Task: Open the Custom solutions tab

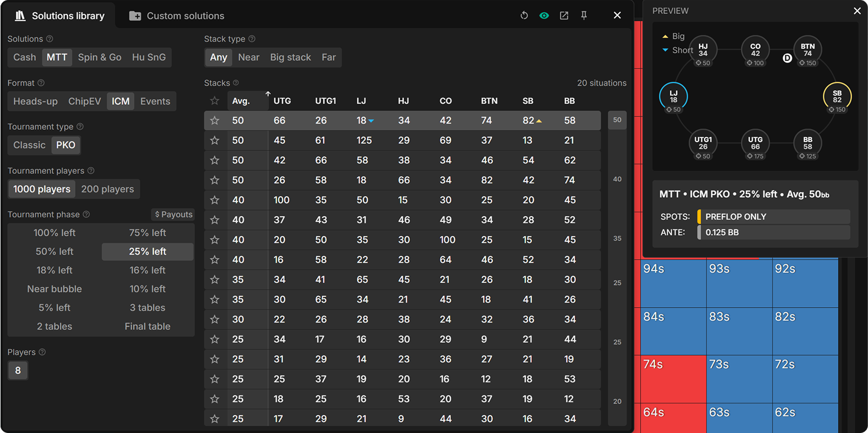Action: point(177,16)
